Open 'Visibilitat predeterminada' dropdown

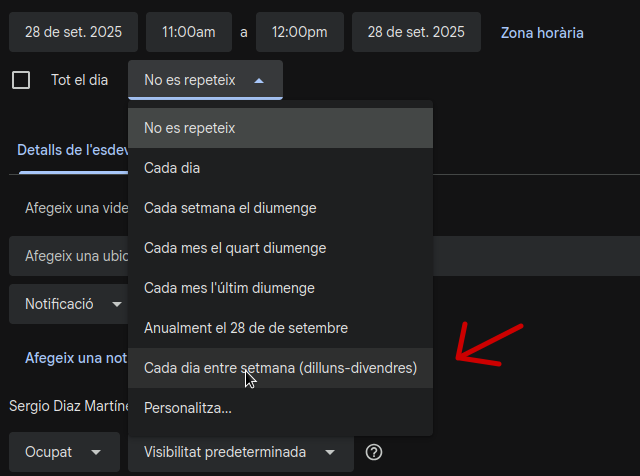(x=240, y=452)
